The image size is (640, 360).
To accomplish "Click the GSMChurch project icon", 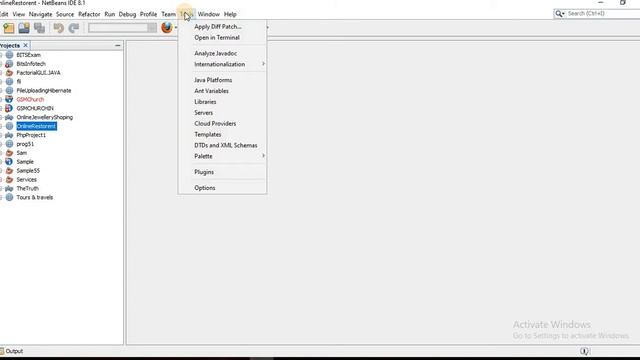I will click(x=9, y=100).
